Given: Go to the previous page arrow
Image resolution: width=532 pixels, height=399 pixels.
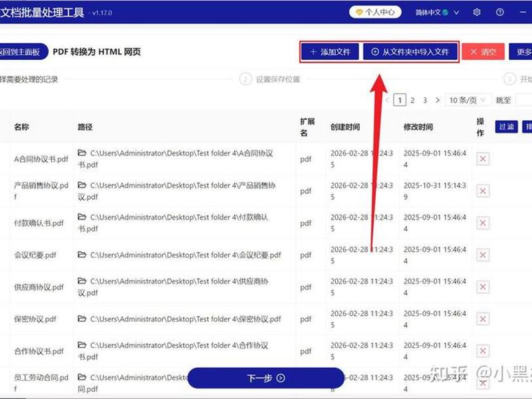Looking at the screenshot, I should (387, 100).
